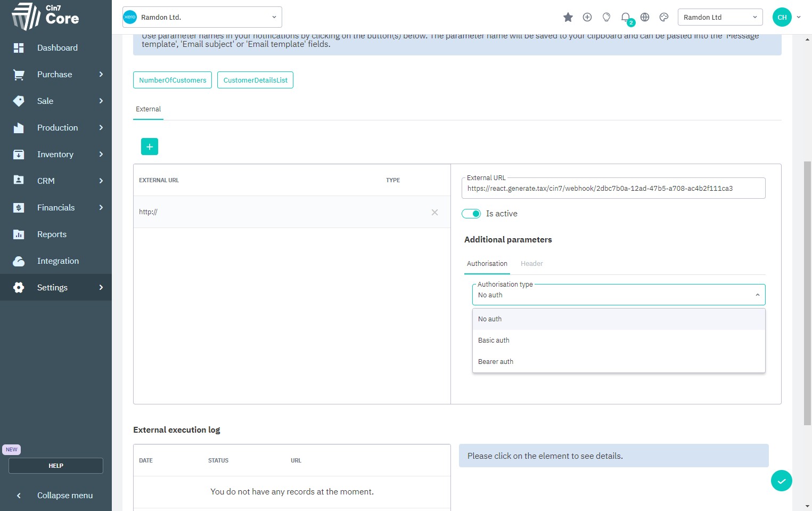
Task: Open the Authorisation type dropdown
Action: tap(618, 295)
